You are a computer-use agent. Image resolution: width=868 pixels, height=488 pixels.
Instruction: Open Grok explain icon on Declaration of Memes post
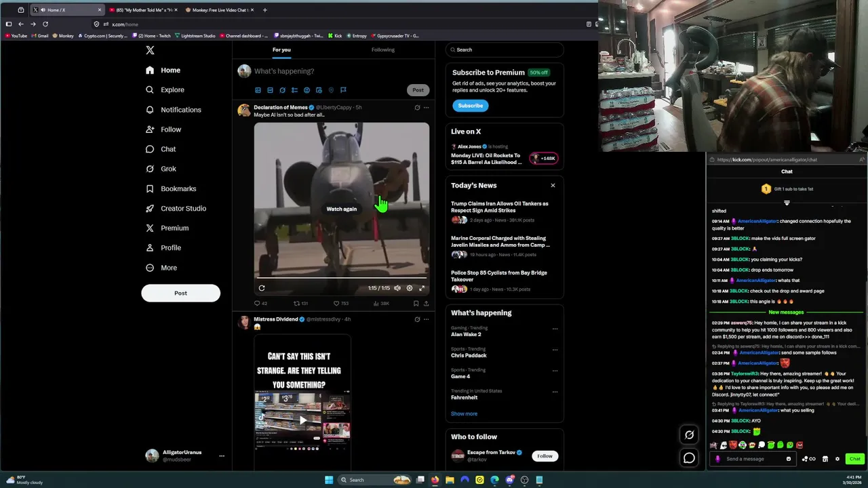(417, 107)
